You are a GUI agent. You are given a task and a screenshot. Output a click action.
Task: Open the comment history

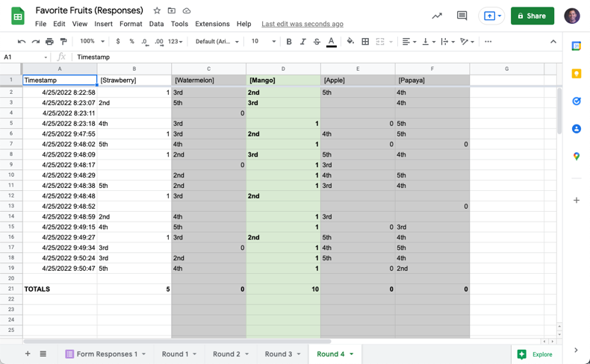462,16
